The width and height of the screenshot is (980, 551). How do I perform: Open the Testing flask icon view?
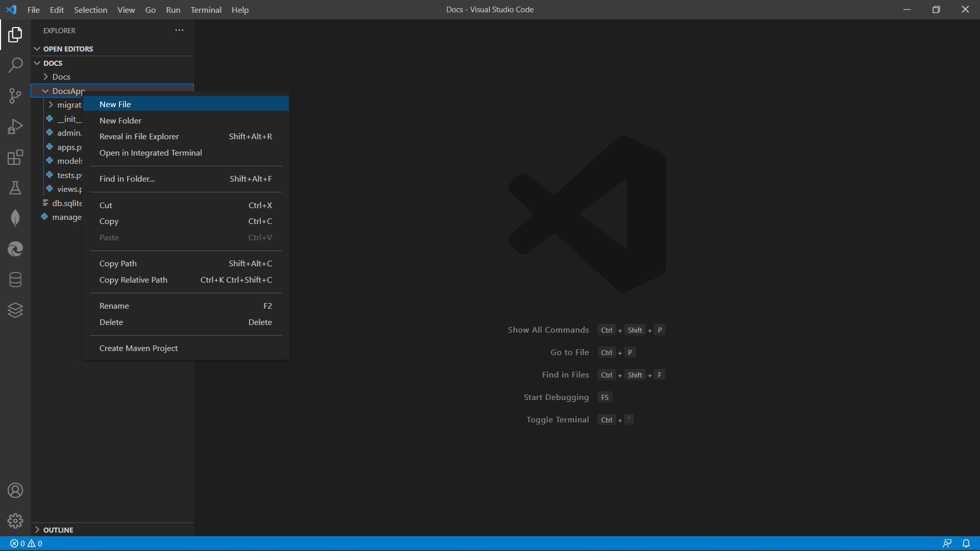tap(15, 188)
